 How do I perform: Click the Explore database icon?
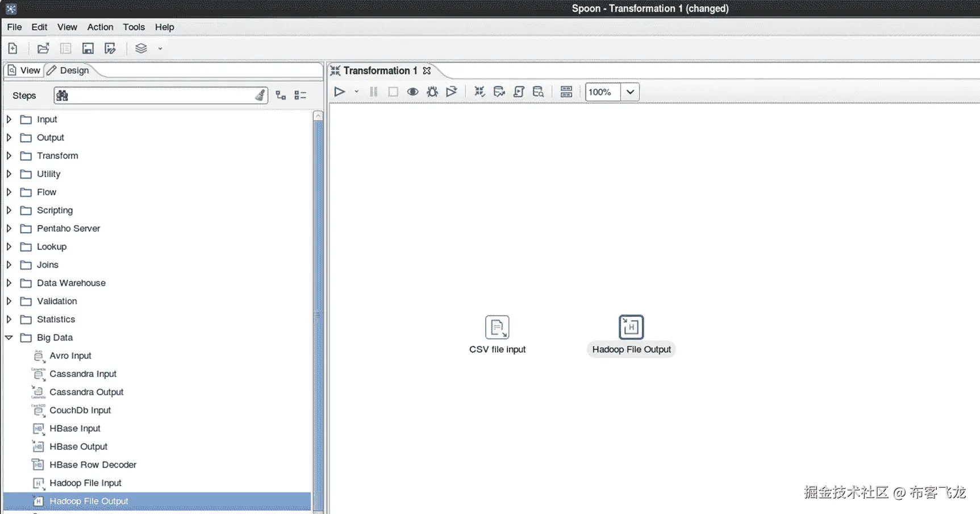pos(538,92)
